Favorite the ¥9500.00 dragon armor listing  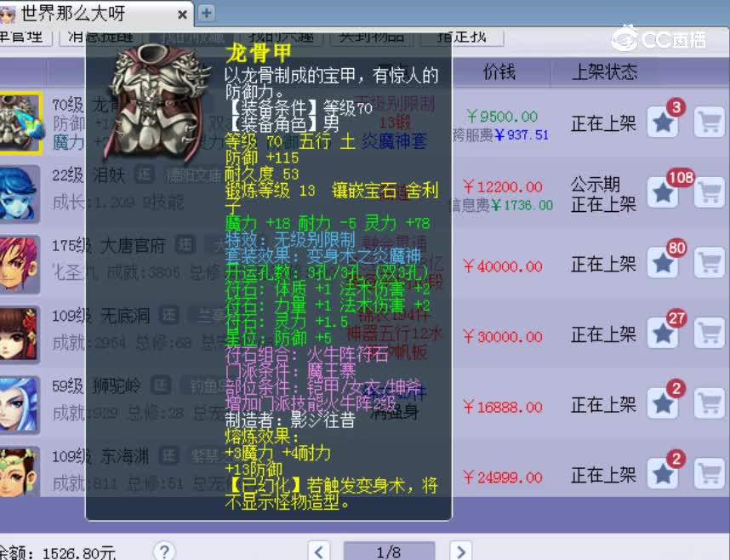663,123
